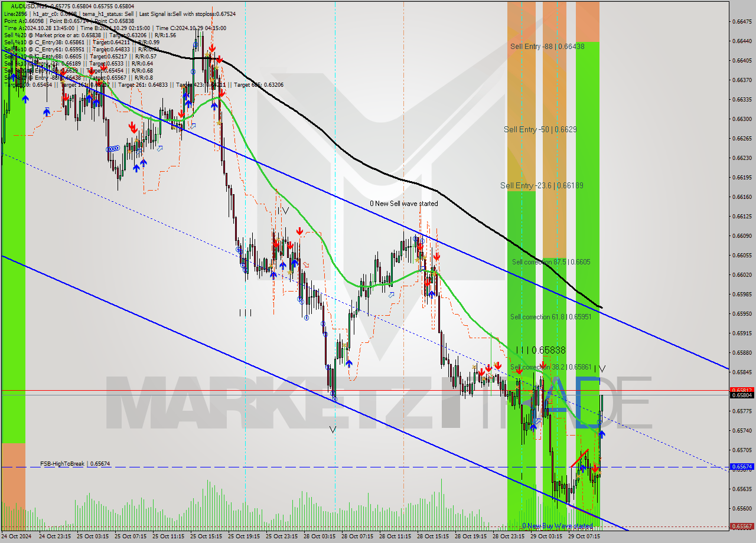Select the 'Sell correction 38.2 | 0.65861' label
Image resolution: width=756 pixels, height=543 pixels.
point(551,367)
